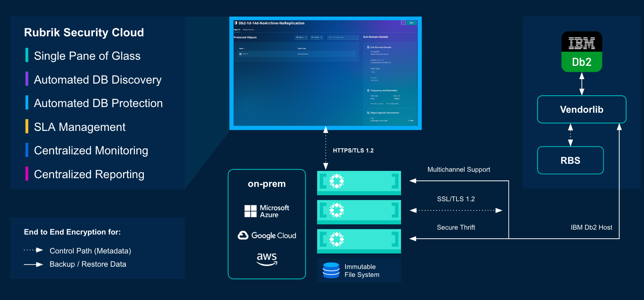Click the IBM Db2 logo icon

(582, 52)
